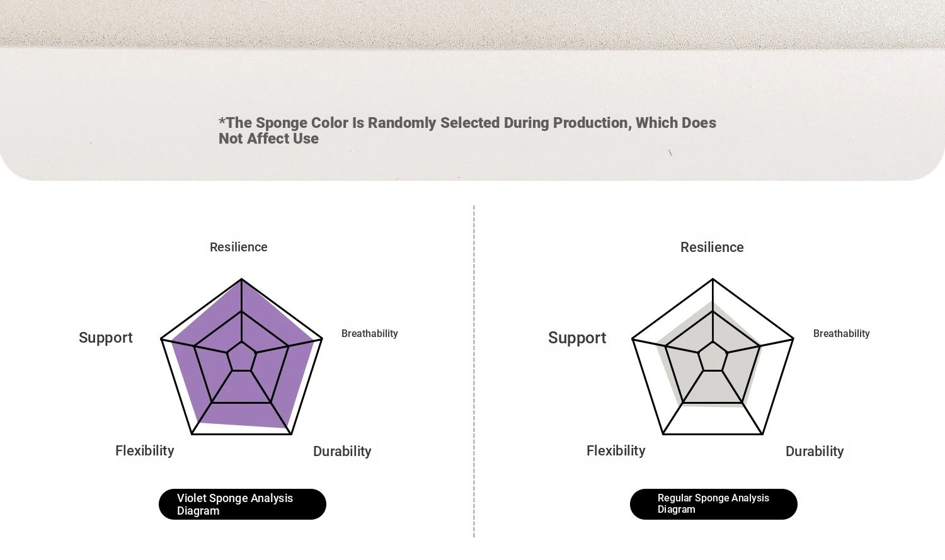The width and height of the screenshot is (945, 560).
Task: Click the right Breathability label
Action: click(x=842, y=333)
